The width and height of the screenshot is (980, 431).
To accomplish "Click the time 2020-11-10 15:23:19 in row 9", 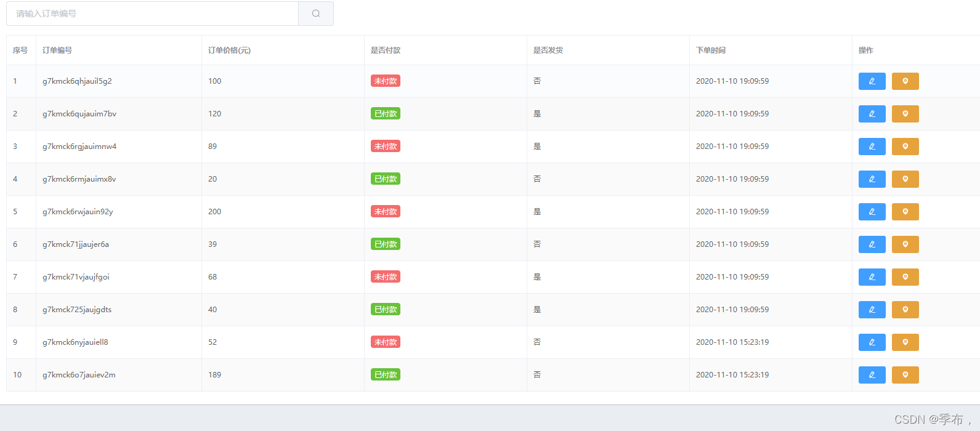I will pos(732,342).
